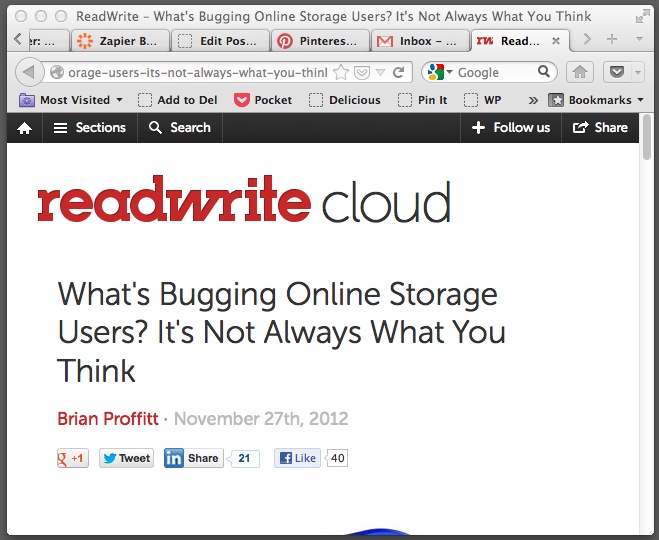
Task: Click the readwrite cloud logo
Action: (x=244, y=199)
